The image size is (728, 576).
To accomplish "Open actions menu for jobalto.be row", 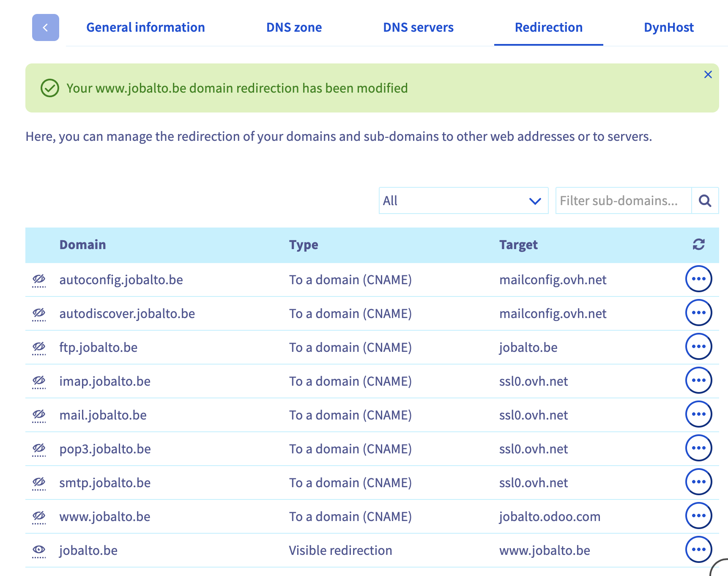I will pos(698,550).
